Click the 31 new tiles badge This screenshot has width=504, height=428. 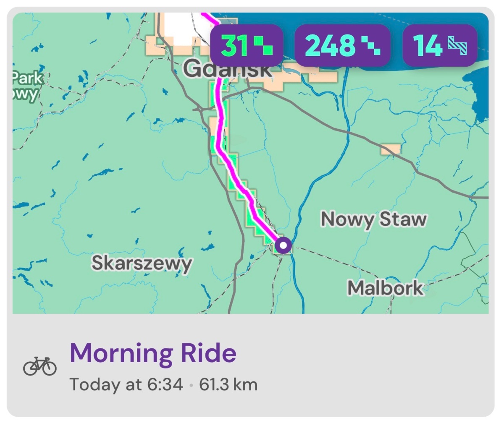click(x=246, y=46)
